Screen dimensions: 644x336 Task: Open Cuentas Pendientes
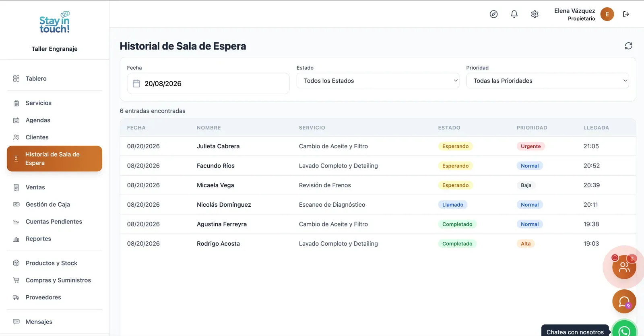(54, 222)
